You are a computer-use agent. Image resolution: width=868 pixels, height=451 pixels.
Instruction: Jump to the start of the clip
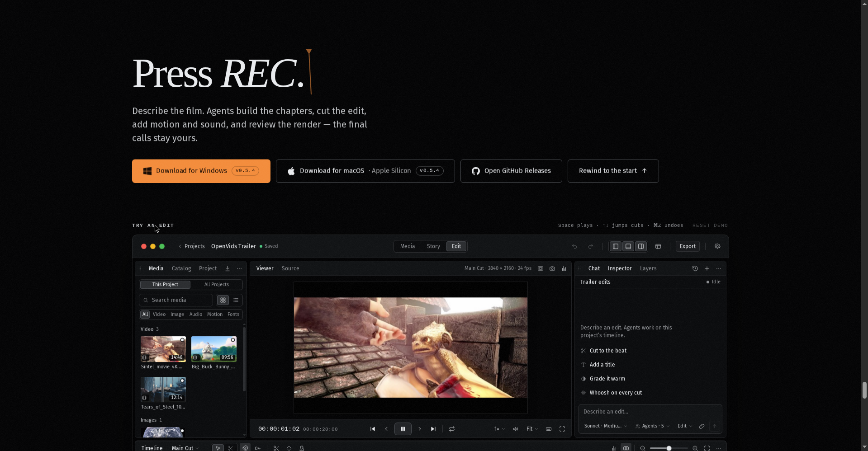(x=373, y=429)
